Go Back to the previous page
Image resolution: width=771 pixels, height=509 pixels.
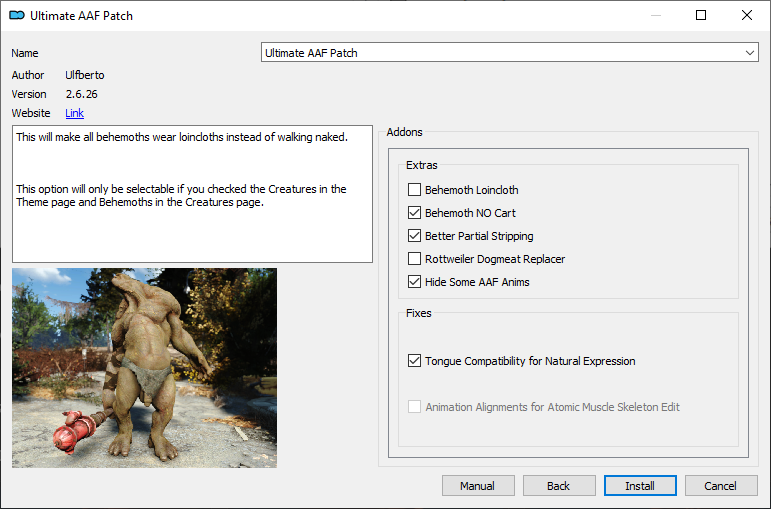coord(559,486)
